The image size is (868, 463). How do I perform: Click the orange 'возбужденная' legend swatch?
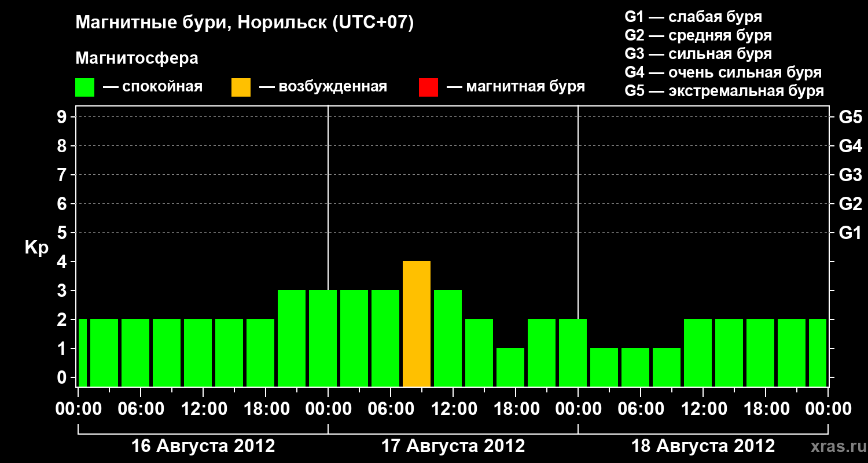tap(241, 87)
